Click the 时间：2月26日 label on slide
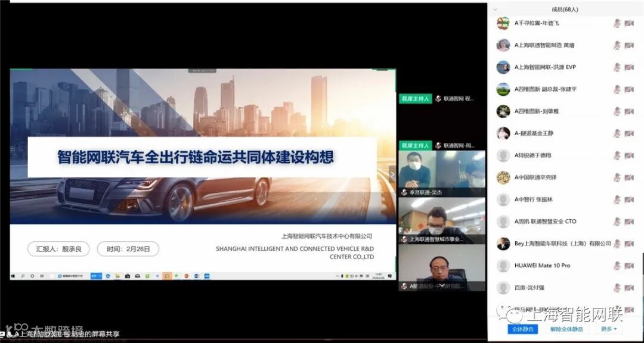Screen dimensions: 644x343 (x=128, y=249)
